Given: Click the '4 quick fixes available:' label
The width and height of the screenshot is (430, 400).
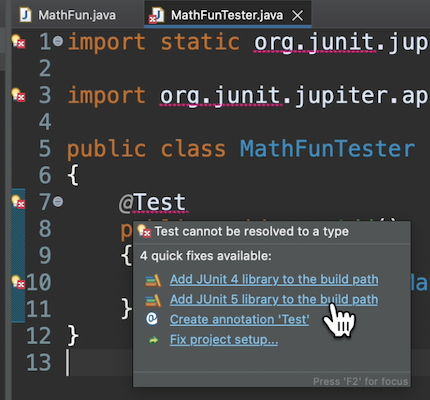Looking at the screenshot, I should coord(206,256).
